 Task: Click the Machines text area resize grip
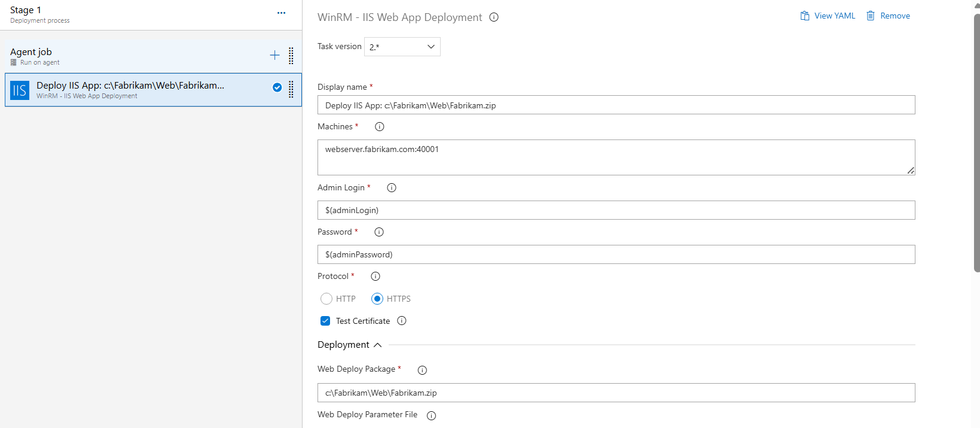[911, 171]
